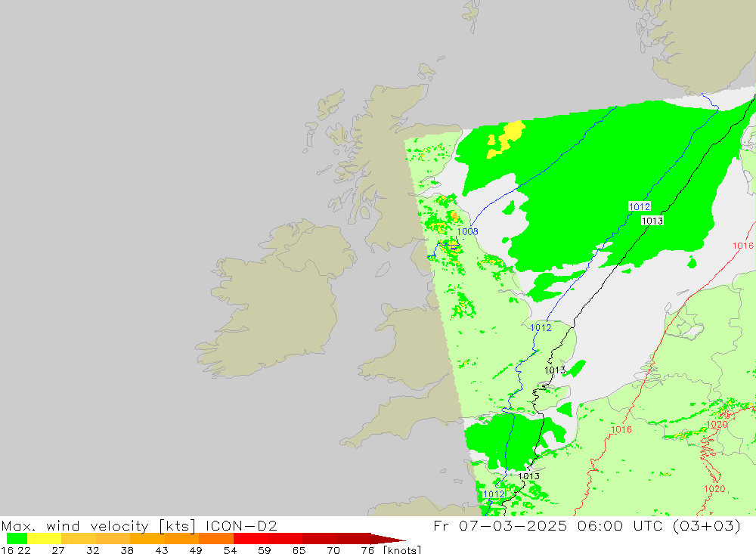Click the blue '1008' isobar label
This screenshot has height=554, width=756.
point(468,231)
